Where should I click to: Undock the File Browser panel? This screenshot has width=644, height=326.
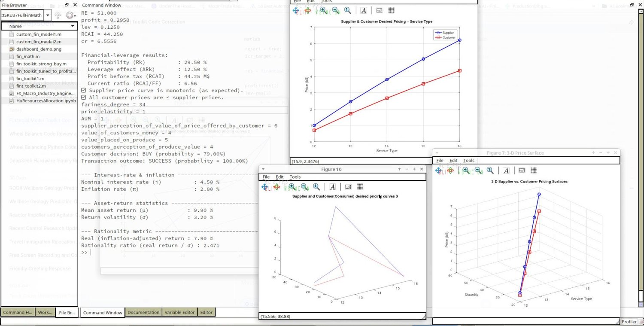[67, 5]
